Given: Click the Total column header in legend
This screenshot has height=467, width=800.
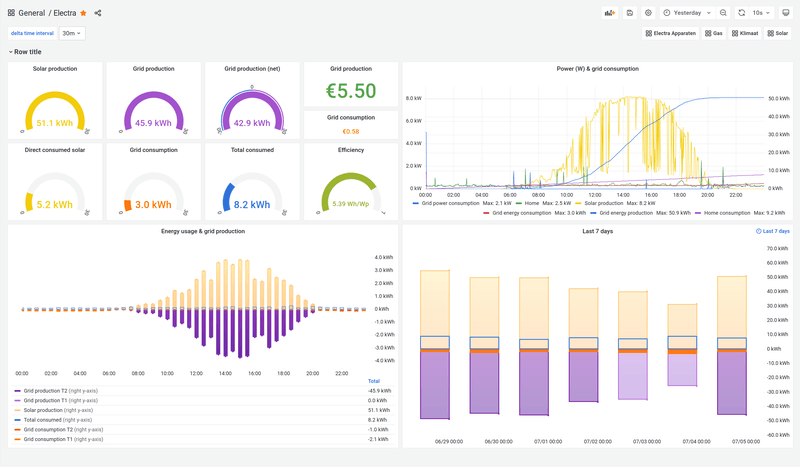Looking at the screenshot, I should (373, 381).
